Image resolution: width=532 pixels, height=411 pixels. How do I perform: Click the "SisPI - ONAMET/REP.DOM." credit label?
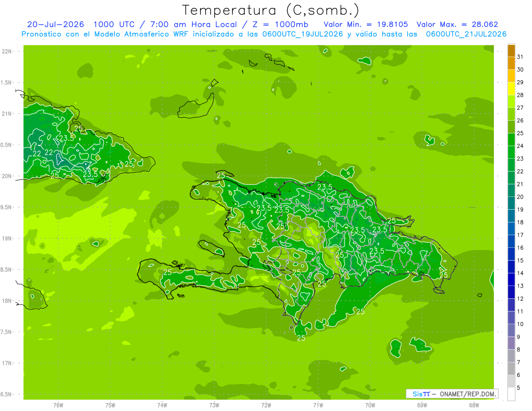[452, 394]
